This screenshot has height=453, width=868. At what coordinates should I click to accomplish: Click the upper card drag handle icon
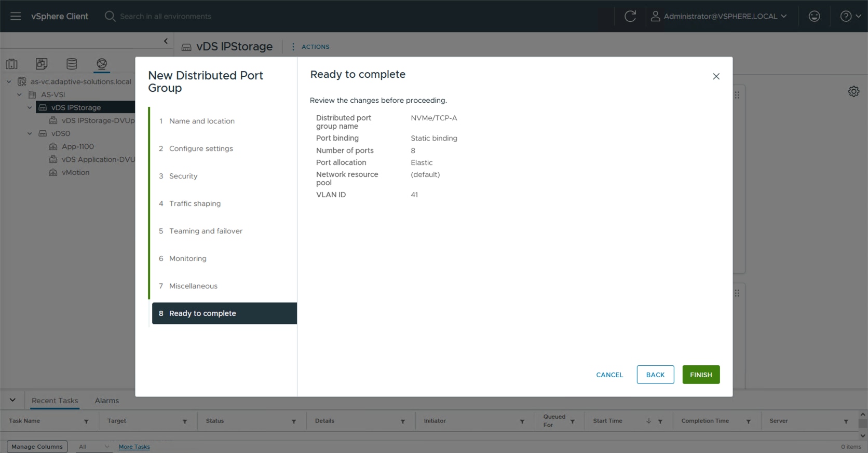click(x=737, y=95)
